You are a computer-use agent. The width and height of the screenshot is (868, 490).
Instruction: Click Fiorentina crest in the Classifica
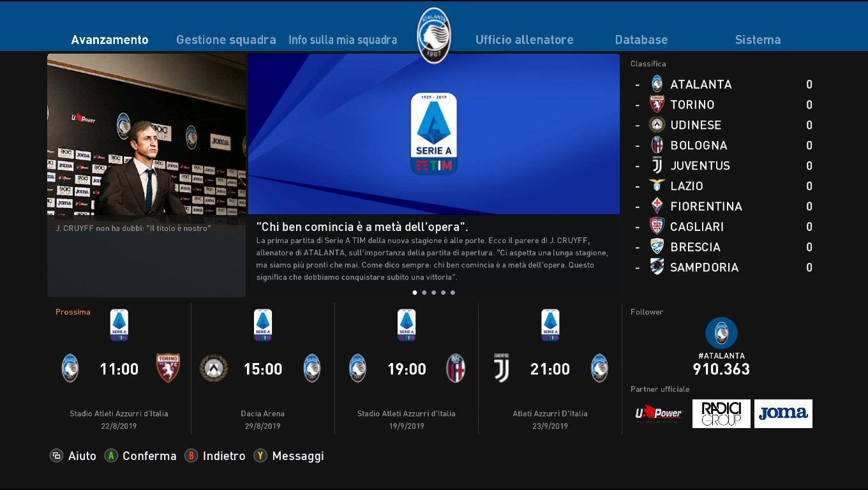pyautogui.click(x=657, y=206)
